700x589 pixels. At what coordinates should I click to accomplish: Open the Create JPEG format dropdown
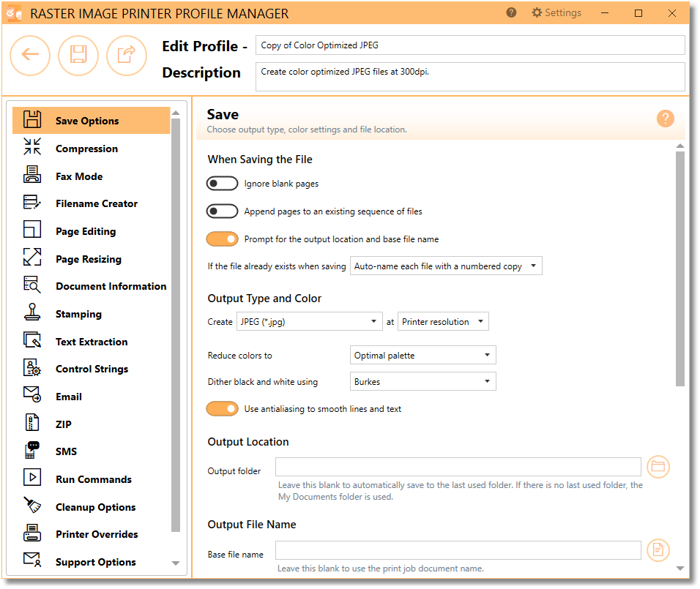point(310,321)
